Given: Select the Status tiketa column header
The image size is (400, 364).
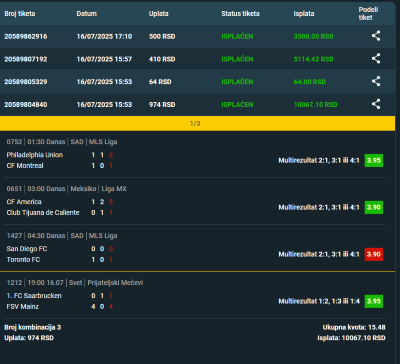Looking at the screenshot, I should coord(240,14).
